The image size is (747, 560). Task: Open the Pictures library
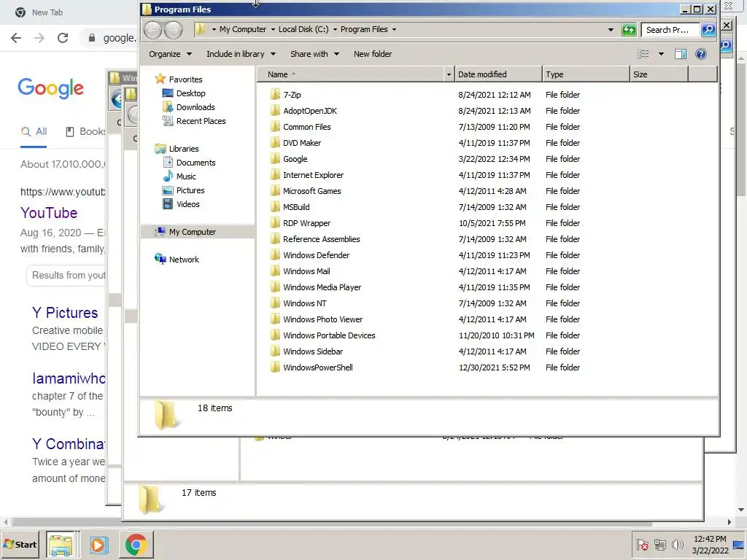pyautogui.click(x=190, y=190)
